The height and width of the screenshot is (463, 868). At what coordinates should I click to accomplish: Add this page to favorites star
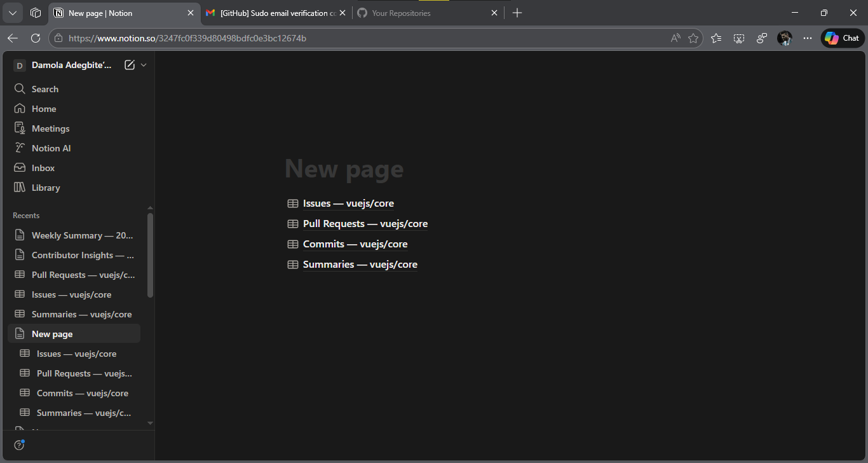coord(693,38)
